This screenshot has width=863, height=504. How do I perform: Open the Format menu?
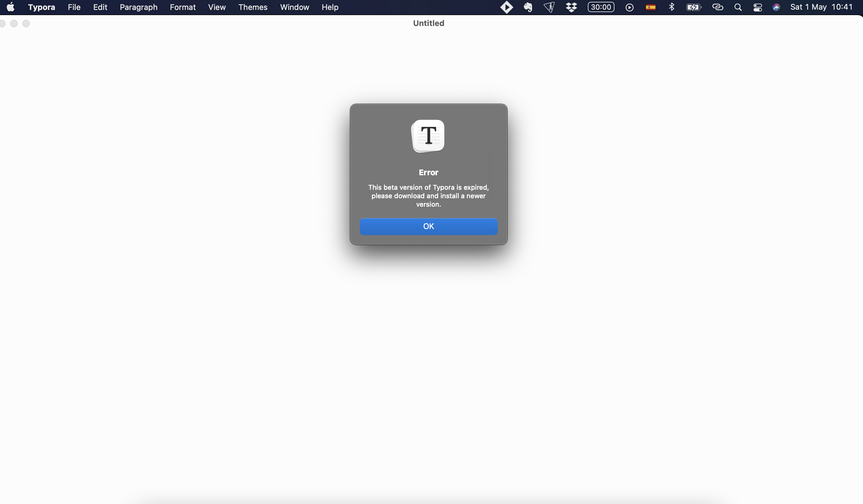coord(183,7)
